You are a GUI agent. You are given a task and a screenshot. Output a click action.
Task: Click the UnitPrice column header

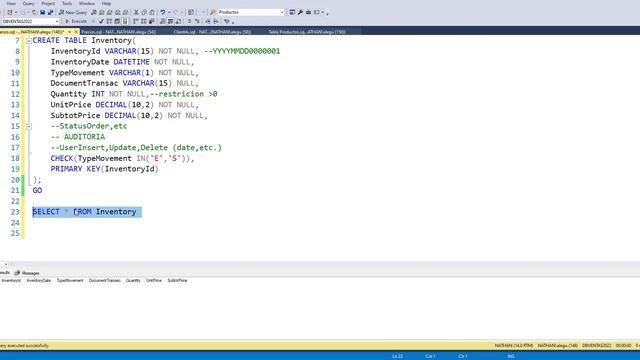154,280
